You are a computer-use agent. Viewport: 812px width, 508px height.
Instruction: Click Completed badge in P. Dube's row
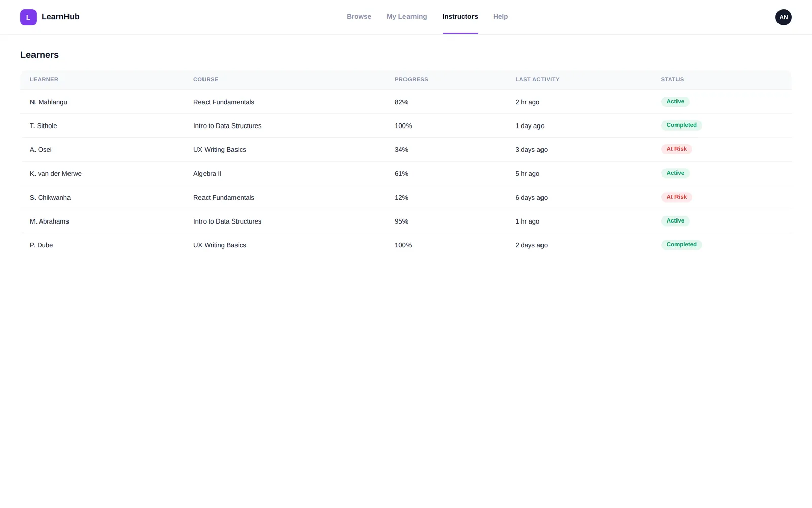[682, 245]
